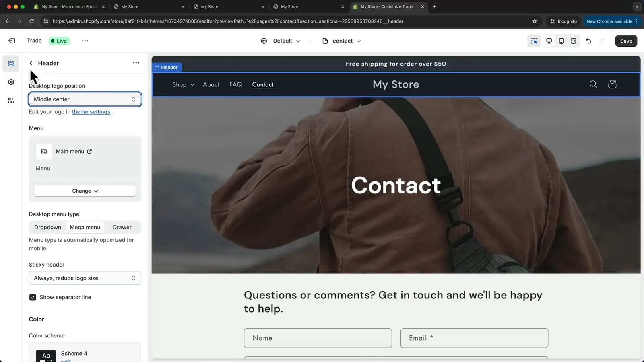Viewport: 644px width, 362px height.
Task: Click the Main menu item
Action: 70,151
